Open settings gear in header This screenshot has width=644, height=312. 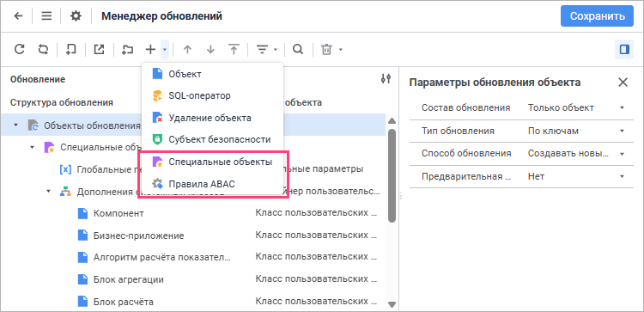pos(76,16)
